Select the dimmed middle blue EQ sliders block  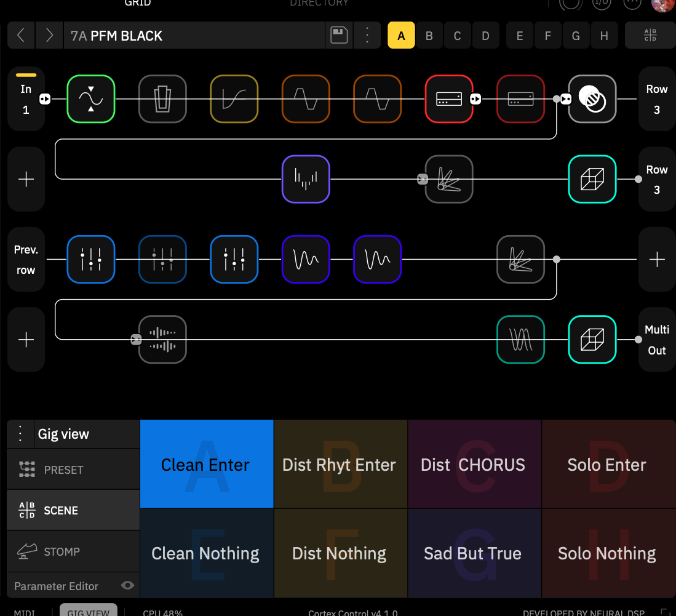162,259
